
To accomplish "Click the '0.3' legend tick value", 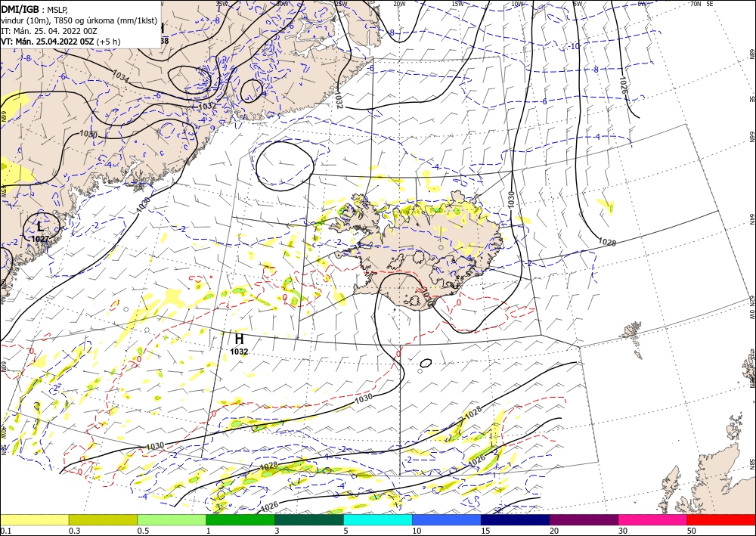I will tap(74, 531).
